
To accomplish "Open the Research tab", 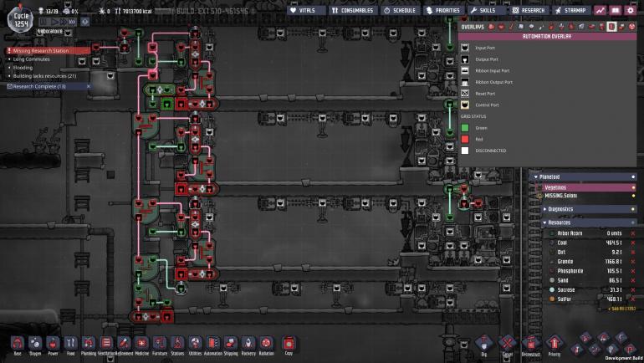I will click(x=529, y=11).
